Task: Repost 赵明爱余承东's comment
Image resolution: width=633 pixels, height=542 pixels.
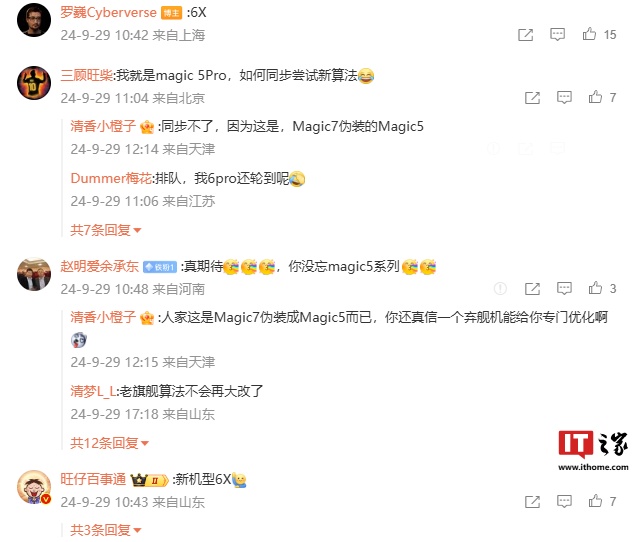Action: tap(532, 289)
